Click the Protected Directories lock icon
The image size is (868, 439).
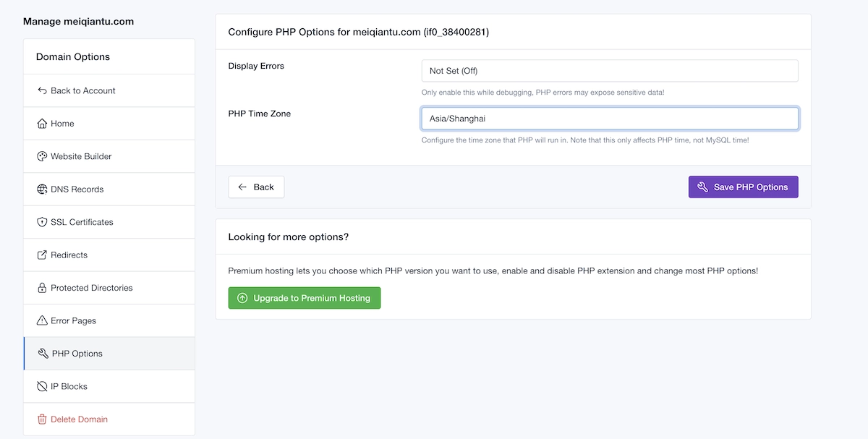[x=42, y=289]
